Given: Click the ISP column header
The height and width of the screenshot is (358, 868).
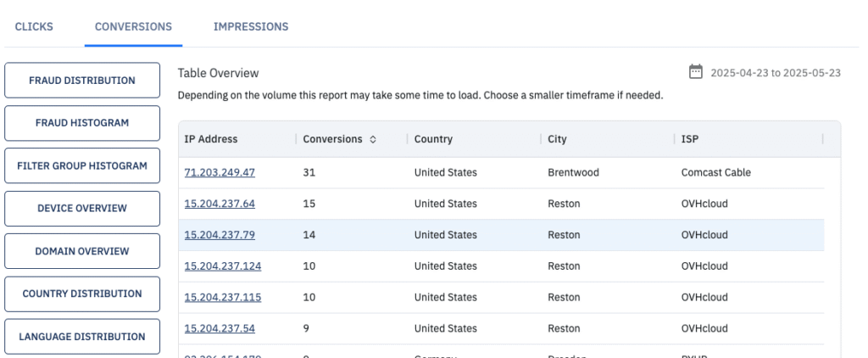Looking at the screenshot, I should pos(690,139).
